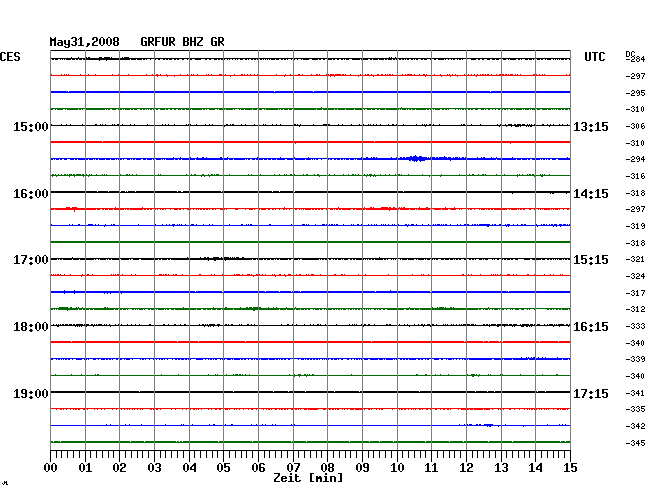Screen dimensions: 650x494
Task: Select the 19:00 local time label
Action: tap(31, 393)
